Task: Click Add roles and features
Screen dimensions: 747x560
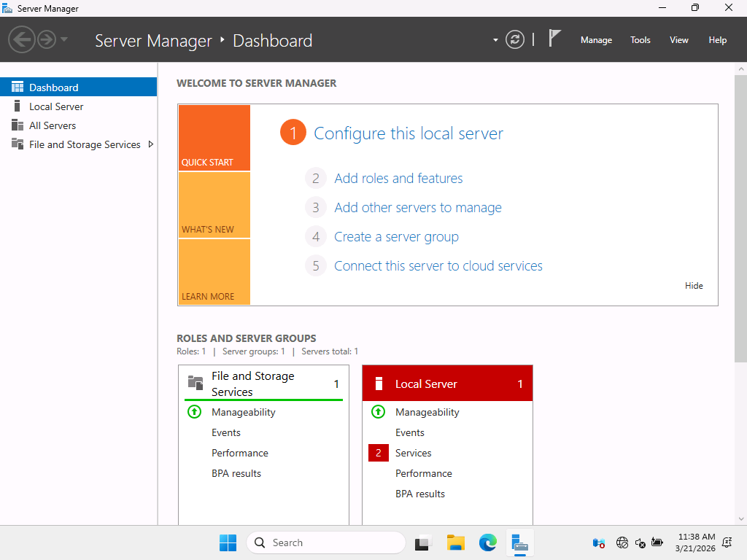Action: pos(398,178)
